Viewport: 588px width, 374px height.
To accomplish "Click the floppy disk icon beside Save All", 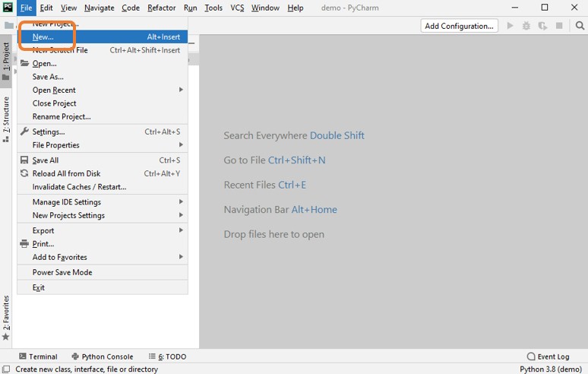I will [24, 160].
